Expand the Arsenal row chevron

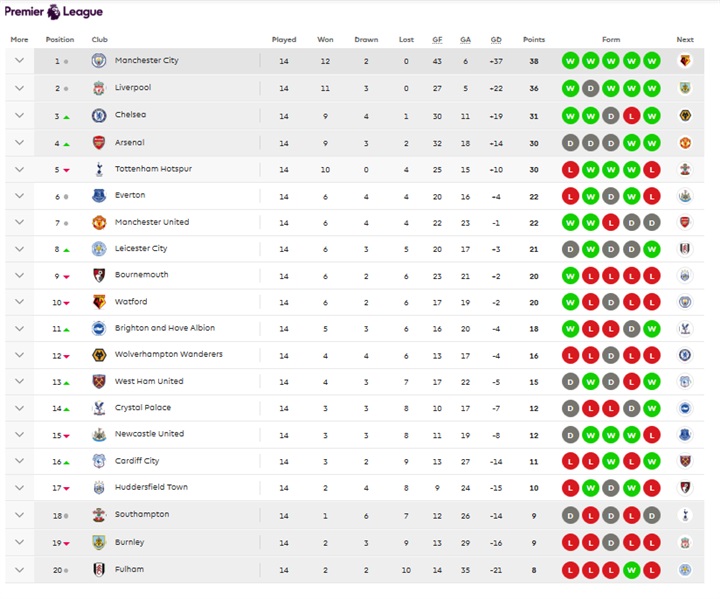coord(19,142)
